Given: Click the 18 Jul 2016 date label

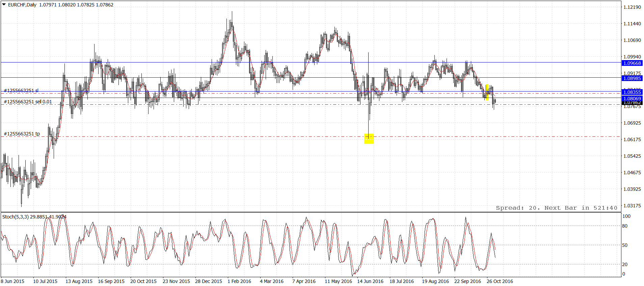Looking at the screenshot, I should pyautogui.click(x=402, y=281).
